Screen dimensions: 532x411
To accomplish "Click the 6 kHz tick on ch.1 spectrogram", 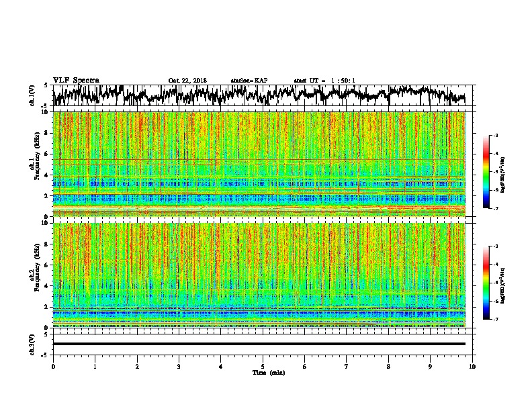I will tap(46, 154).
